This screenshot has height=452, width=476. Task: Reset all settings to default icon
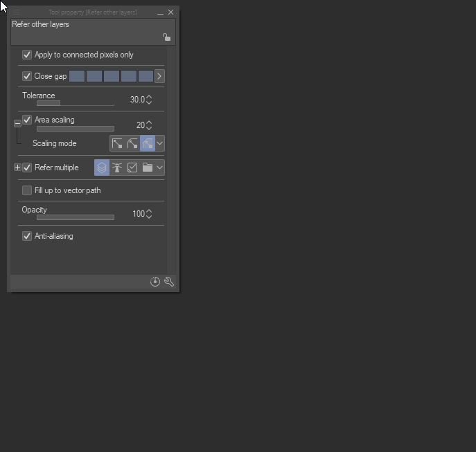[155, 282]
